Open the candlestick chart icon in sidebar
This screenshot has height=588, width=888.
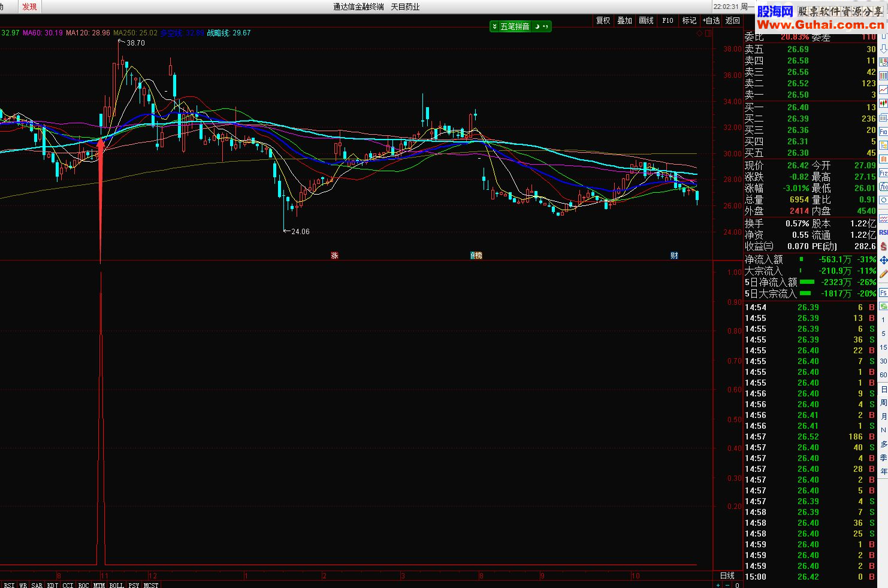point(883,104)
